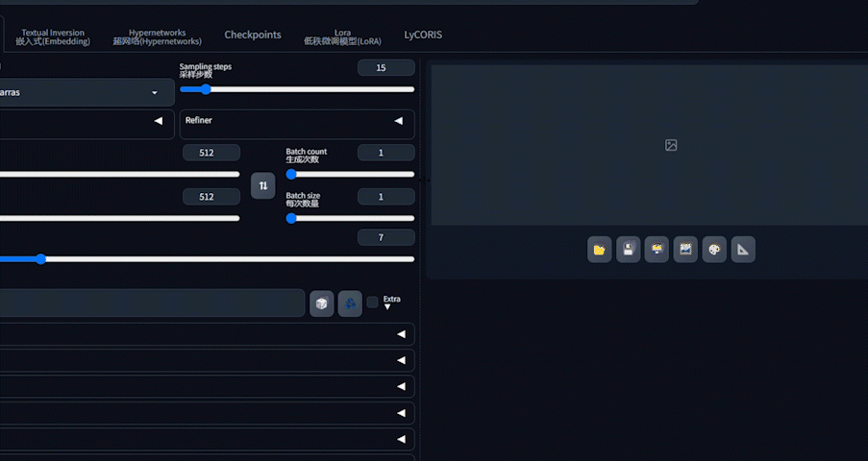Click the save-as-zip archive icon
Screen dimensions: 868x461
657,250
